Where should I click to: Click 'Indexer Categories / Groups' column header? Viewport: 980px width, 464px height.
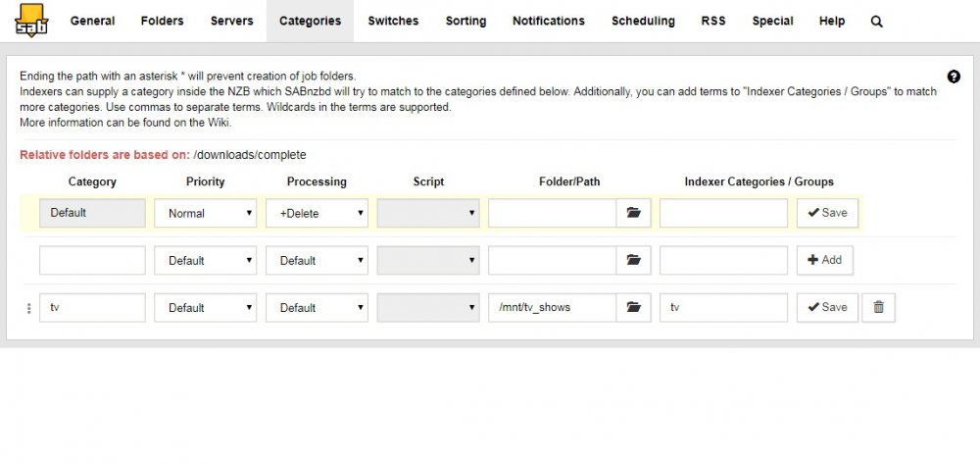[x=759, y=182]
